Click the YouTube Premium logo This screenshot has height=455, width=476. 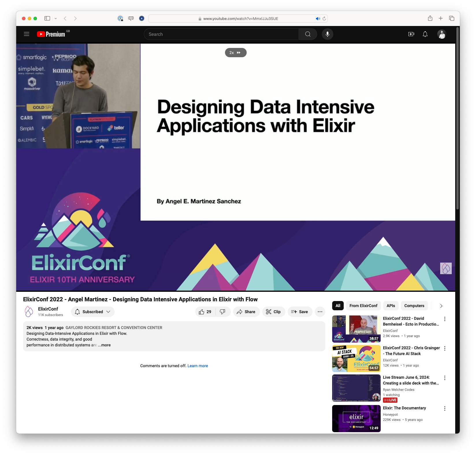[x=51, y=34]
